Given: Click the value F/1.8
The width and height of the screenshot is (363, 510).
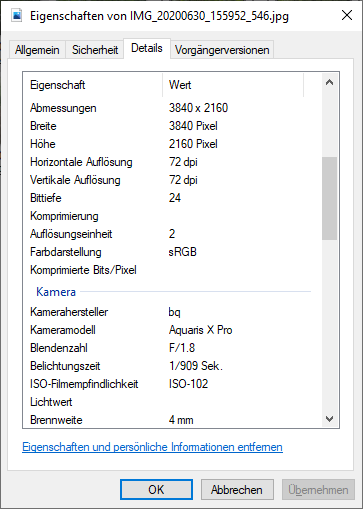Looking at the screenshot, I should [x=182, y=348].
